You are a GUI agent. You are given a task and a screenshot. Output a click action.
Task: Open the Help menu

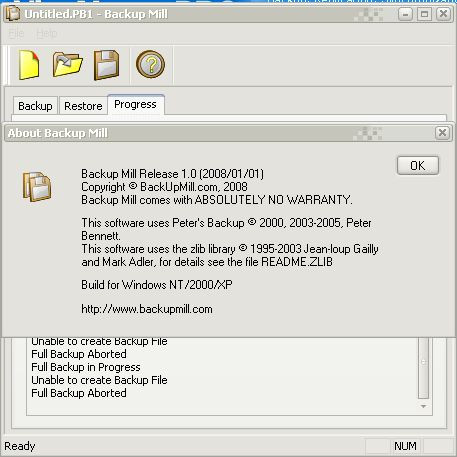point(47,33)
